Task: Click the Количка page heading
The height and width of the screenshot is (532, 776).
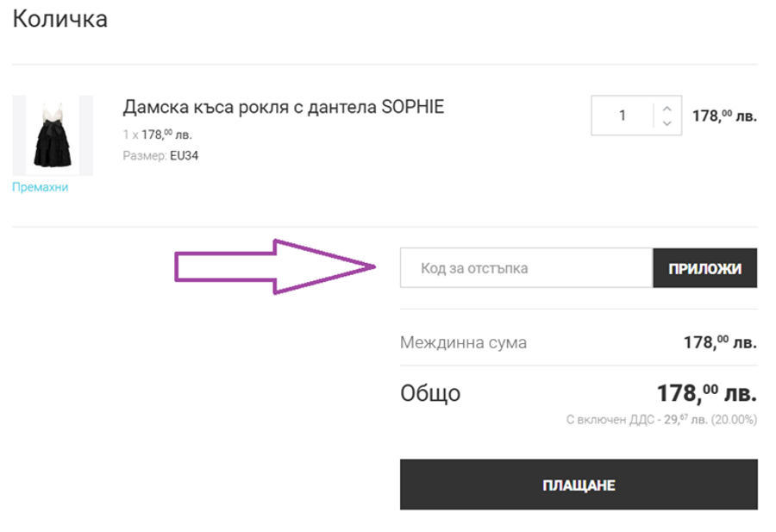Action: (59, 17)
